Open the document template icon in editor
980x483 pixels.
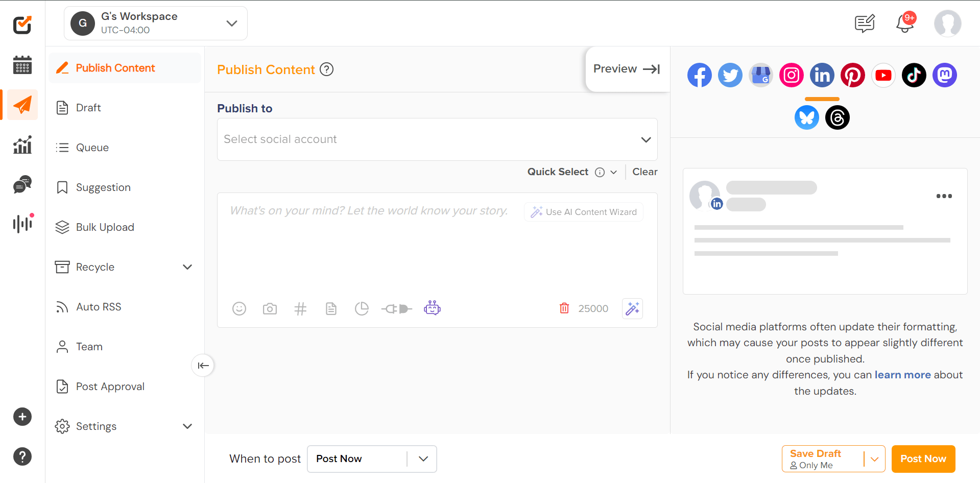tap(331, 308)
